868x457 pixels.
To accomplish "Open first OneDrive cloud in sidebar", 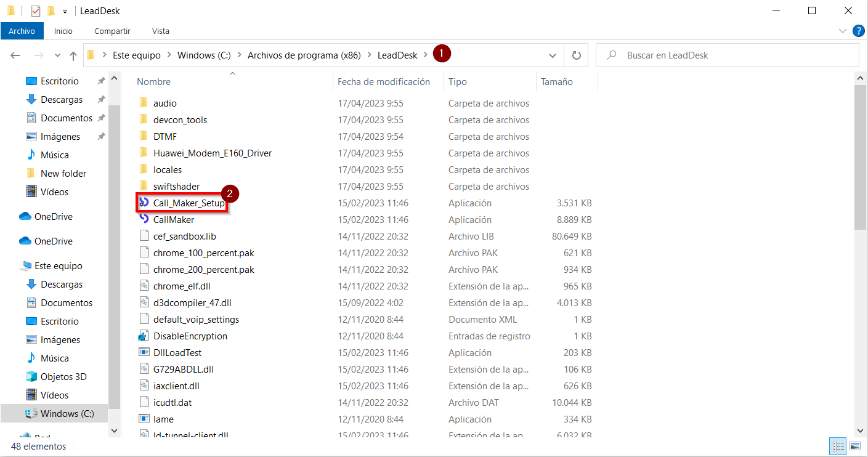I will (x=25, y=216).
